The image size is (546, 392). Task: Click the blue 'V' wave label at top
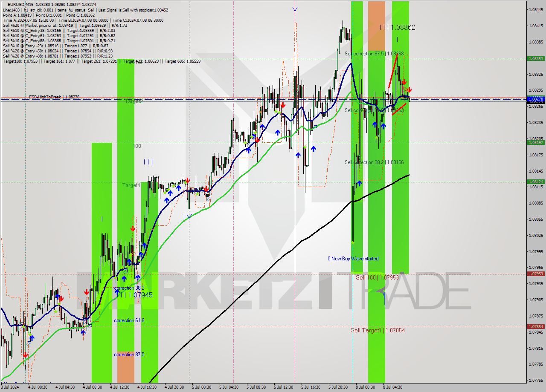295,9
